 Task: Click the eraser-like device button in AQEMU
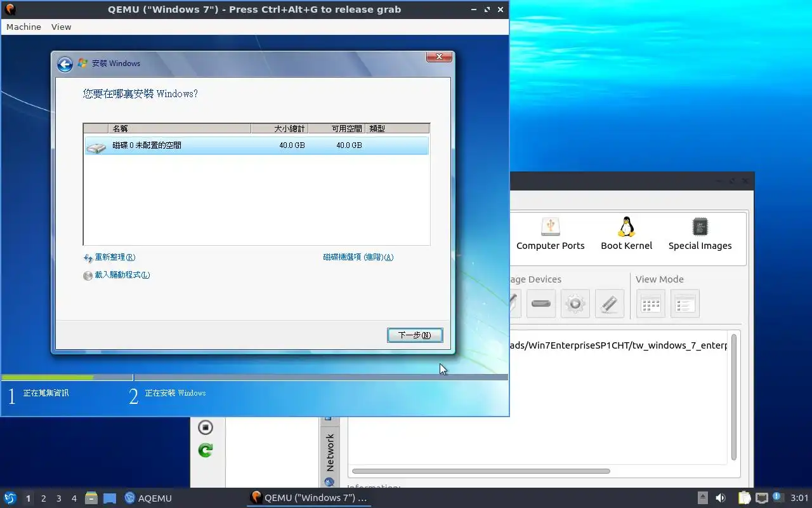(x=610, y=304)
